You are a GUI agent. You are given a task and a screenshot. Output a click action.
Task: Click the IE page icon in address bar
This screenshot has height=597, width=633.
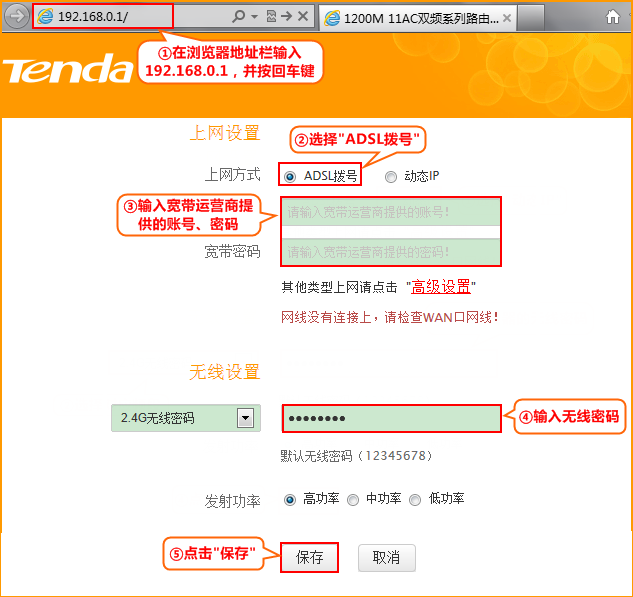45,17
